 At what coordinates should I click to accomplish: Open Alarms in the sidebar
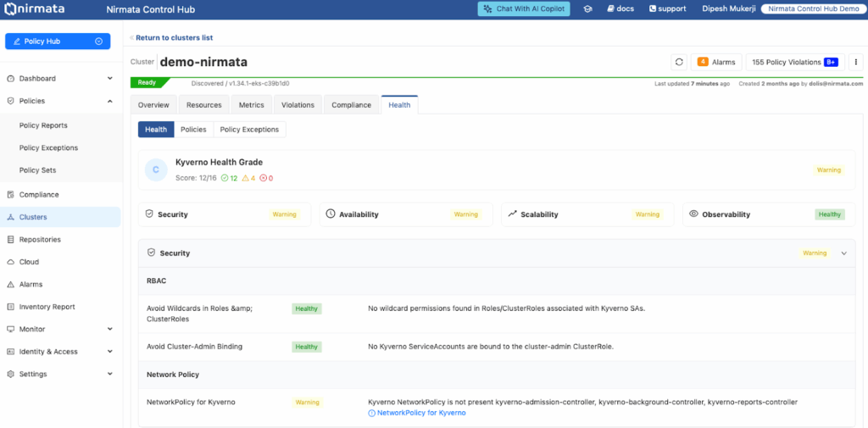31,285
